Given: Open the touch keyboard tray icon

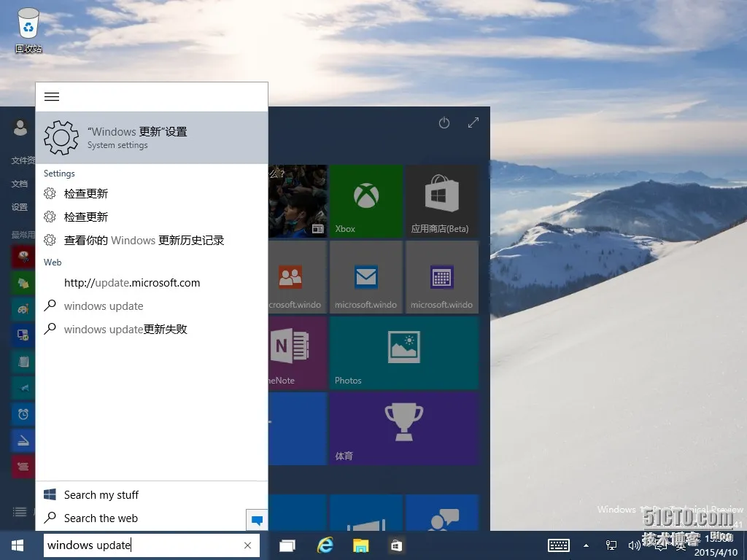Looking at the screenshot, I should coord(558,545).
